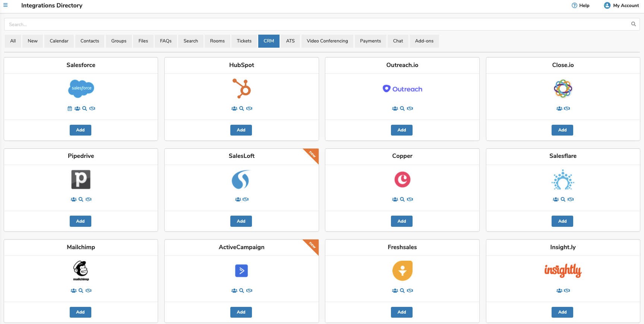Click the insightly logo image
The image size is (644, 324).
[563, 271]
